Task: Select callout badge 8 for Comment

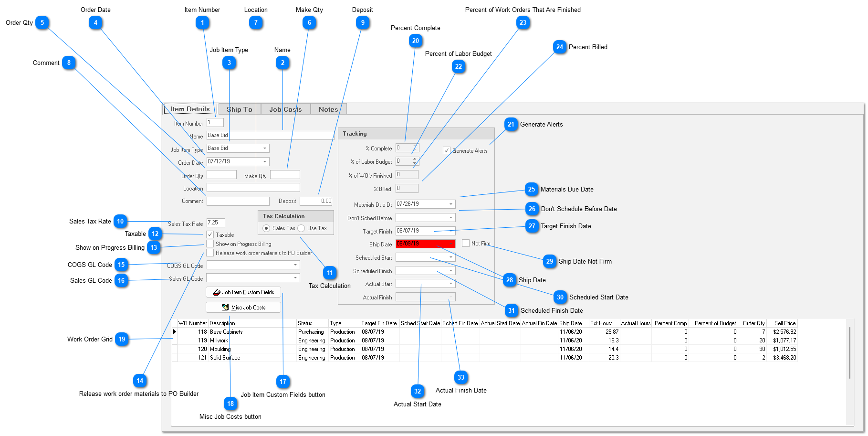Action: point(69,63)
